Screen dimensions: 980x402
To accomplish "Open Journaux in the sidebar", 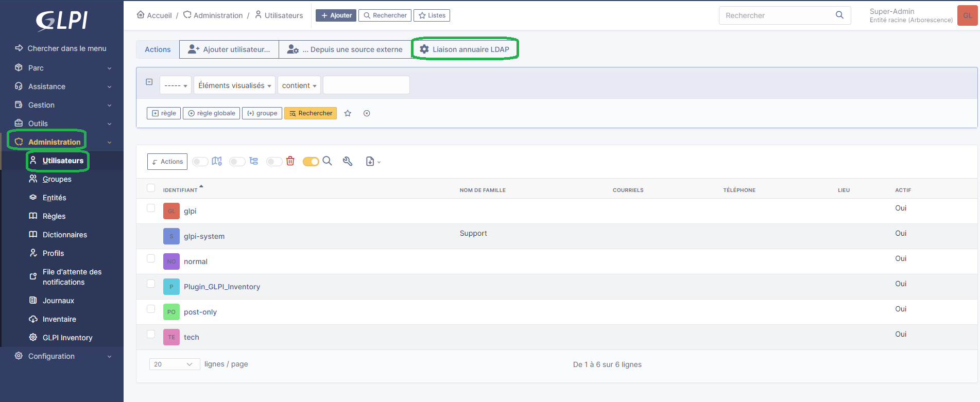I will click(x=58, y=301).
